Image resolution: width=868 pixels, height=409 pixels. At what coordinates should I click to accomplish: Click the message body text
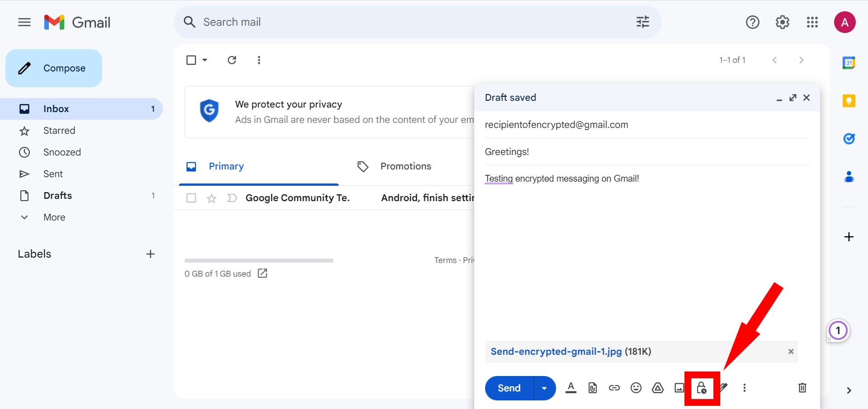(x=562, y=179)
